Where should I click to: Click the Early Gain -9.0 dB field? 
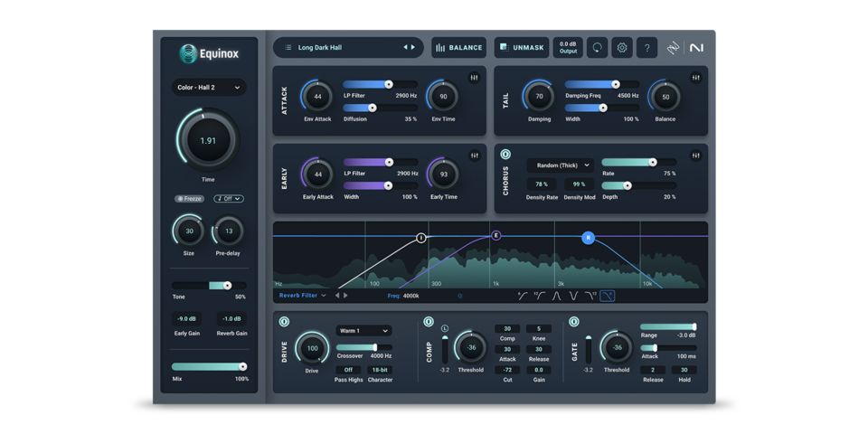click(186, 319)
